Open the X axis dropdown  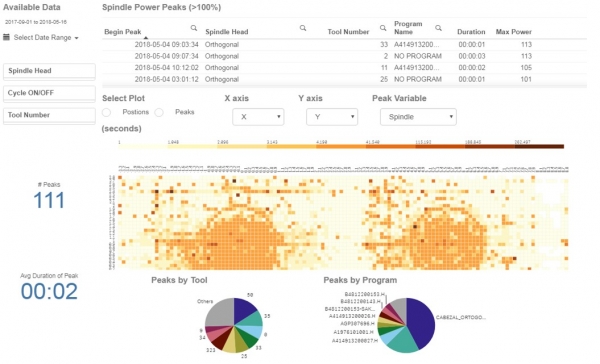[258, 117]
